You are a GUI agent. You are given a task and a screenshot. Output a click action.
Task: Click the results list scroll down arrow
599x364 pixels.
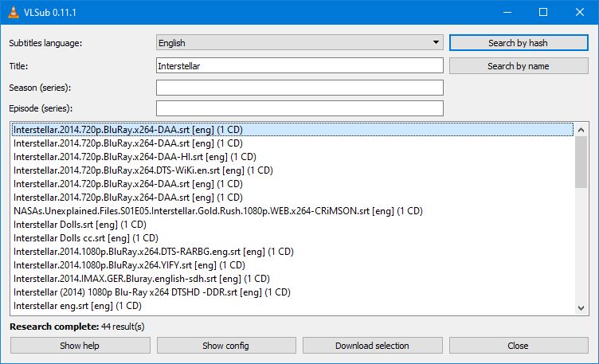[x=581, y=307]
